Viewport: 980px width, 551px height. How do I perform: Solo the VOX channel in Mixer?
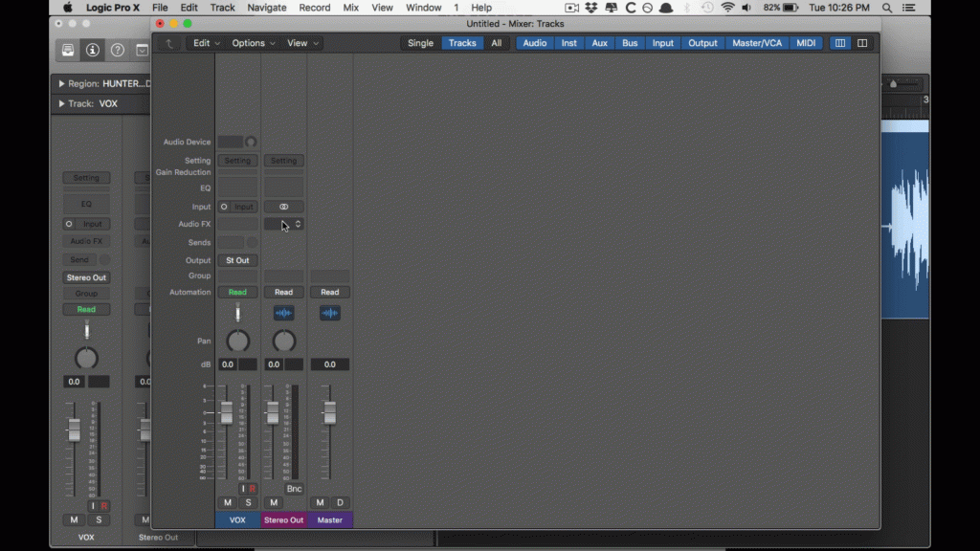(x=248, y=502)
